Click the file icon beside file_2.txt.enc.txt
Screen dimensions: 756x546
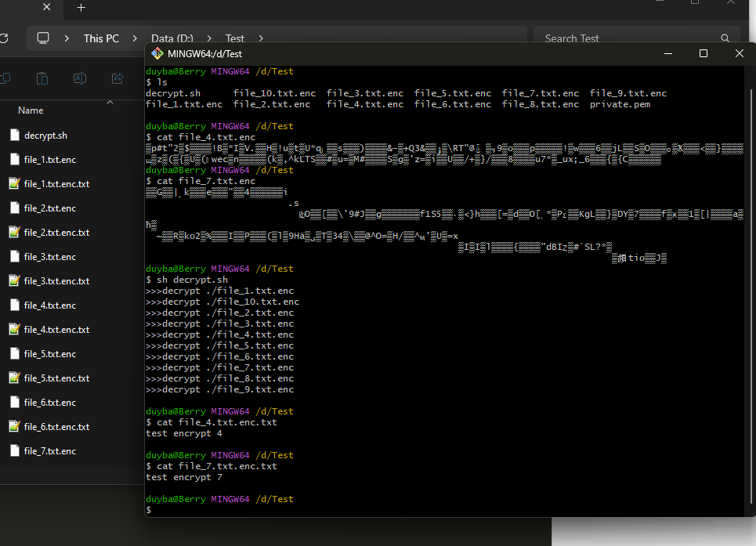(x=15, y=233)
